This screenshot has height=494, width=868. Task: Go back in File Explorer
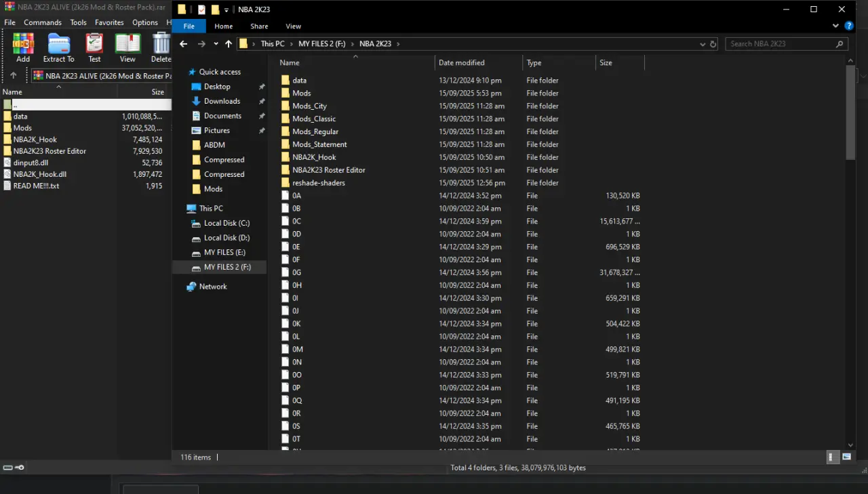coord(183,44)
